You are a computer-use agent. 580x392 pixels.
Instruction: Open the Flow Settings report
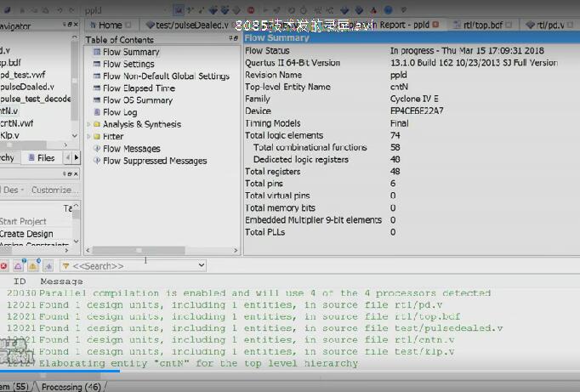pyautogui.click(x=128, y=64)
